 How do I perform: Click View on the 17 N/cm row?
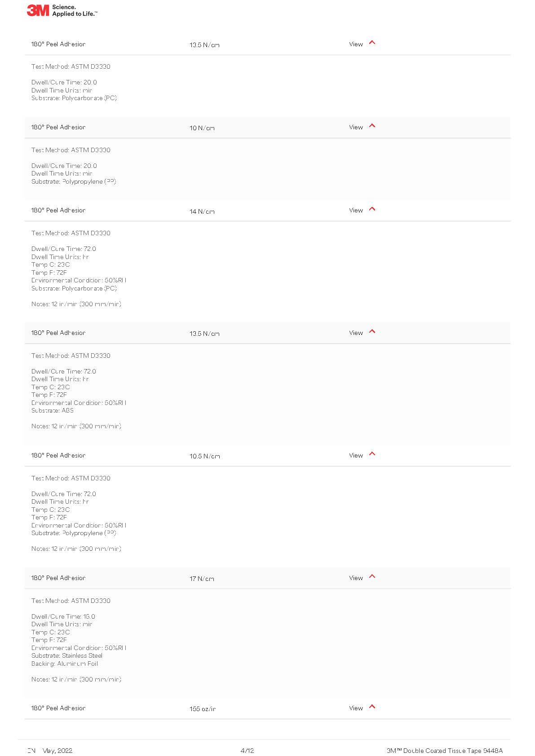pos(356,578)
